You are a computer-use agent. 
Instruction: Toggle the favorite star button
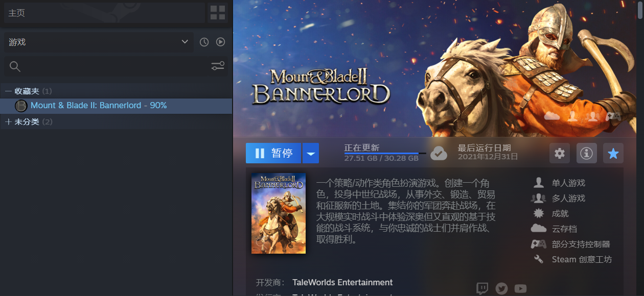tap(613, 153)
